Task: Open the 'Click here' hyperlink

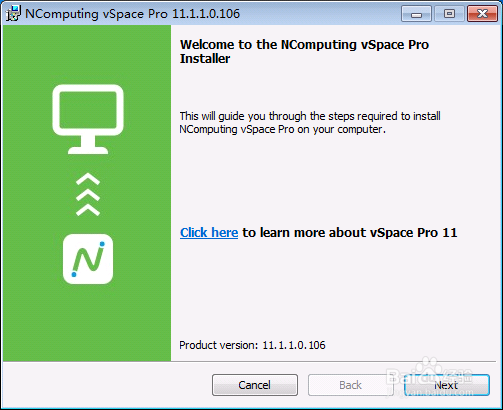Action: (209, 233)
